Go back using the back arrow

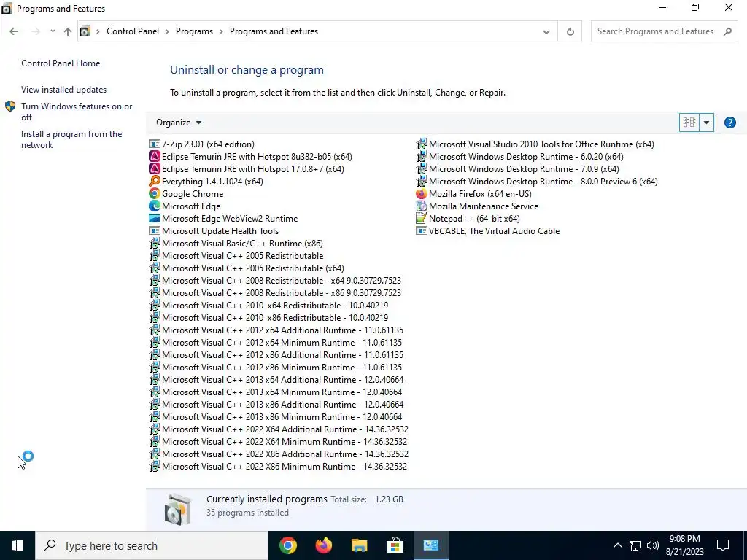coord(14,31)
